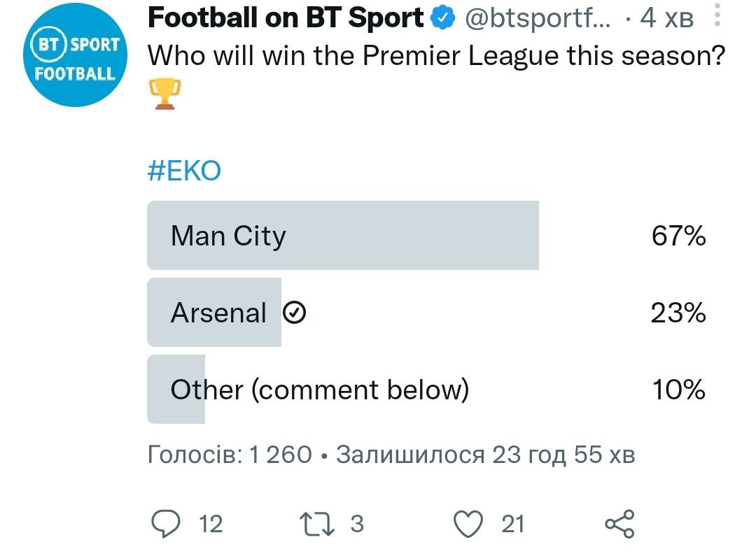
Task: Open the three-dot more options menu
Action: (x=717, y=16)
